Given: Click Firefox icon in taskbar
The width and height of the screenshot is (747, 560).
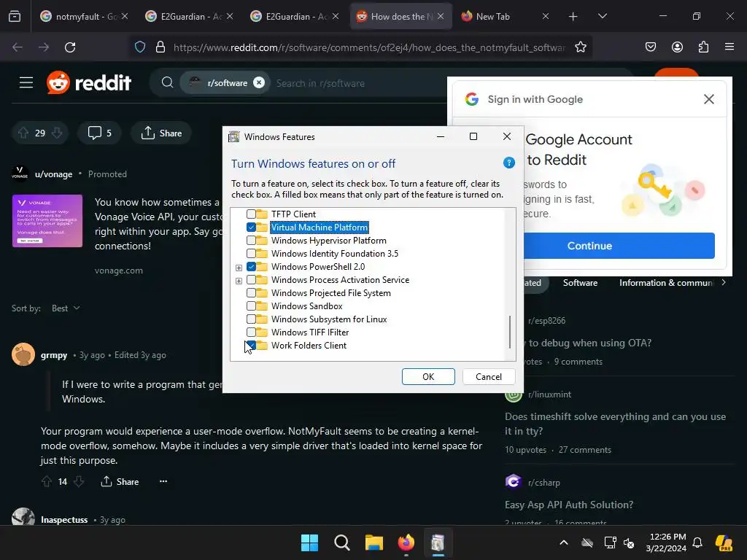Looking at the screenshot, I should 406,542.
